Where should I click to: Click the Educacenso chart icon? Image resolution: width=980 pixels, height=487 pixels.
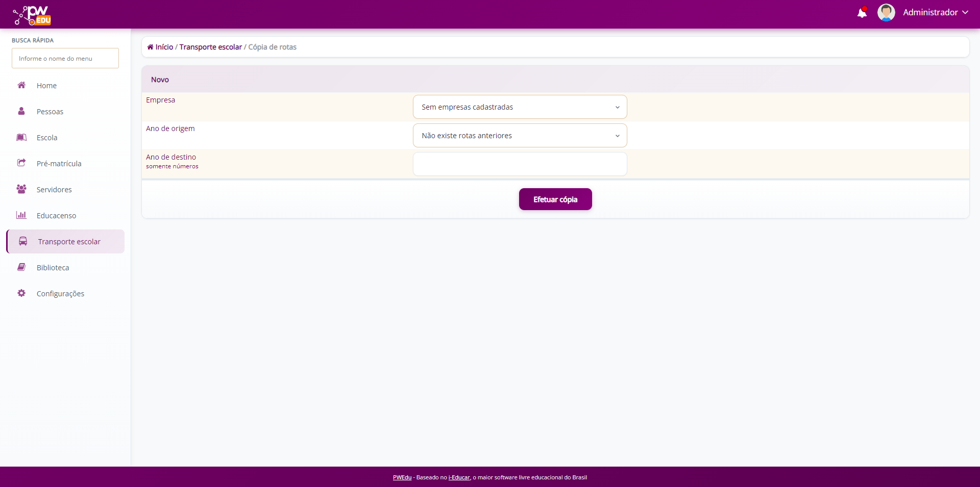(x=21, y=215)
